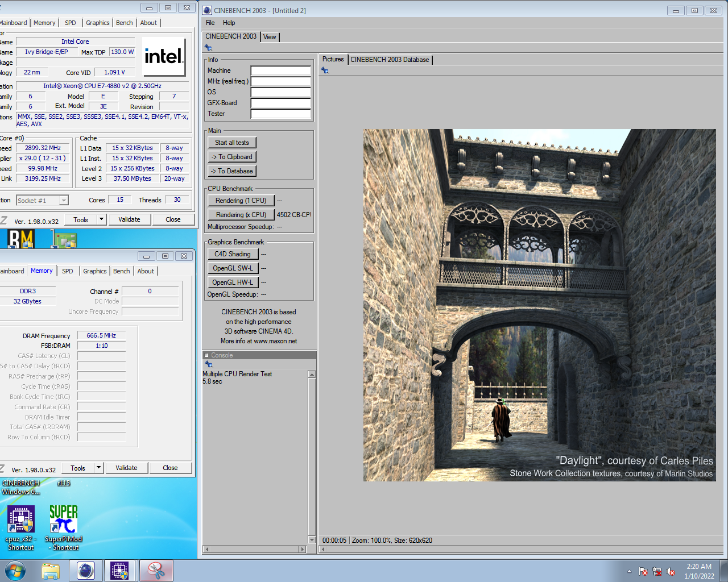Select CINEBENCH 2003 Database tab
The image size is (728, 582).
pyautogui.click(x=390, y=60)
